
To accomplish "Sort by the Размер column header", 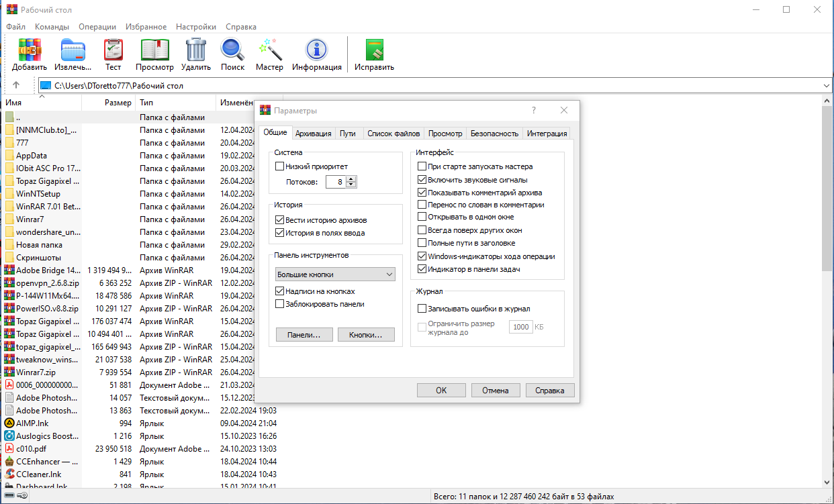I will (108, 103).
